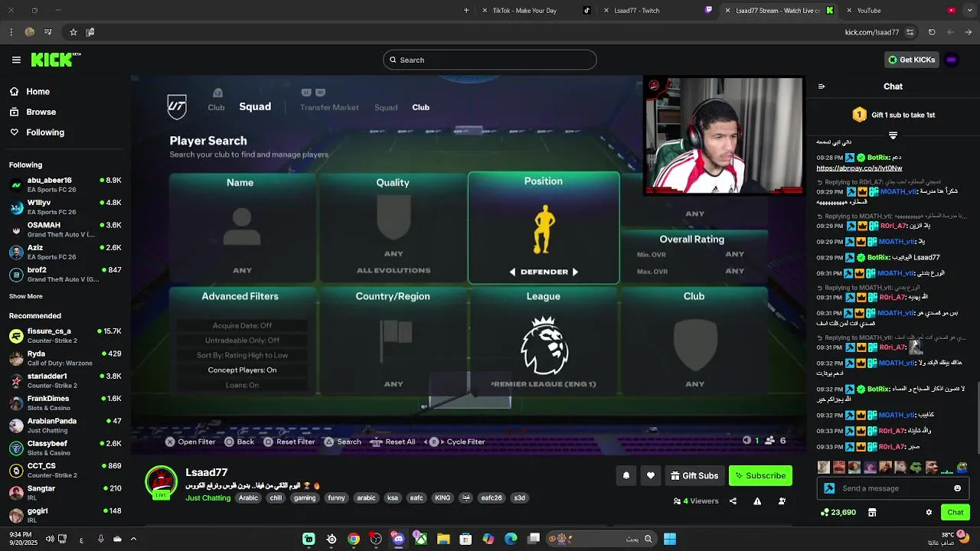Image resolution: width=980 pixels, height=551 pixels.
Task: Open File Explorer from the taskbar
Action: click(443, 539)
